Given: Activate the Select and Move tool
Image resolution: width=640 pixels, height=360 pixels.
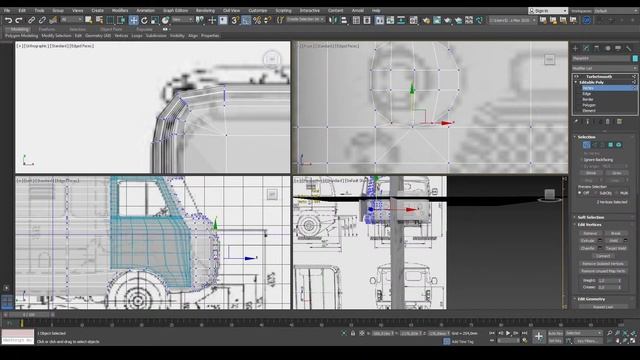Looking at the screenshot, I should (133, 20).
